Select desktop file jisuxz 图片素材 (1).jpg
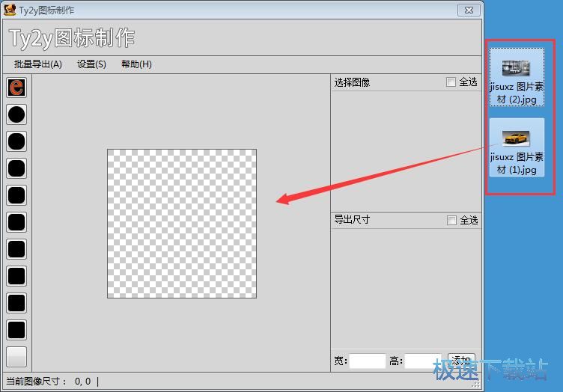 coord(517,147)
